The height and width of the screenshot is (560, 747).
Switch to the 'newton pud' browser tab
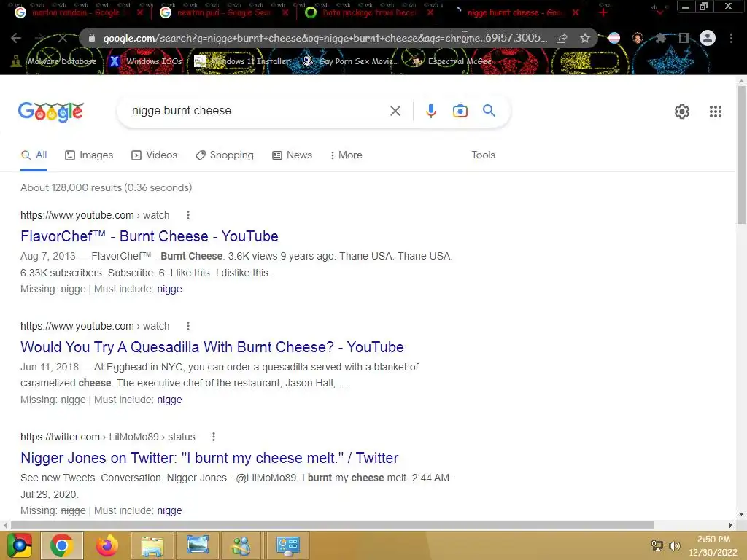click(223, 12)
